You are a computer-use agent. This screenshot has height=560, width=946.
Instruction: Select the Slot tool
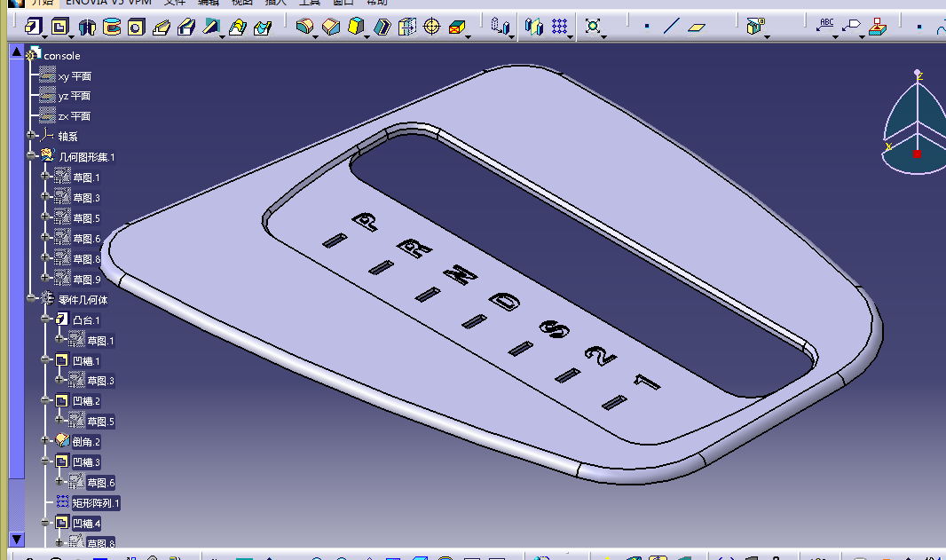pos(186,27)
